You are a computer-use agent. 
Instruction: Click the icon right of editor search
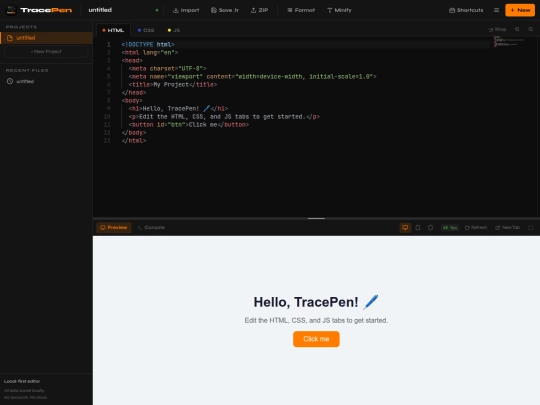pos(530,30)
